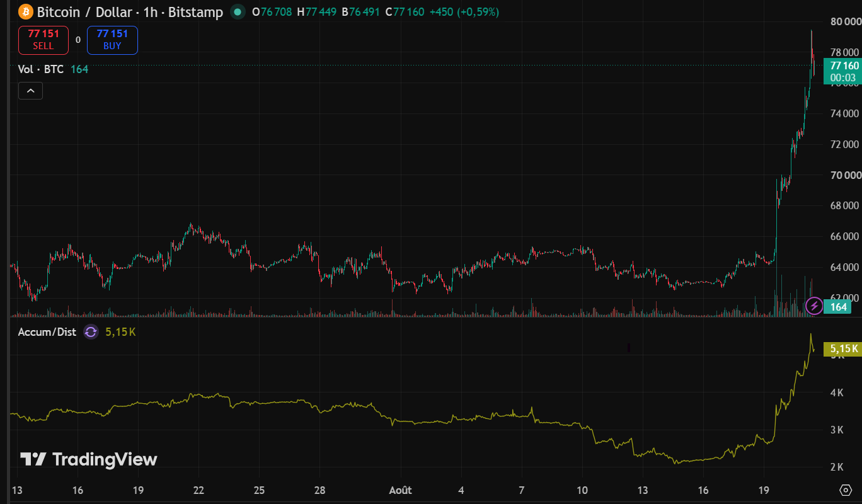
Task: Collapse the indicator legend with the chevron
Action: tap(30, 91)
